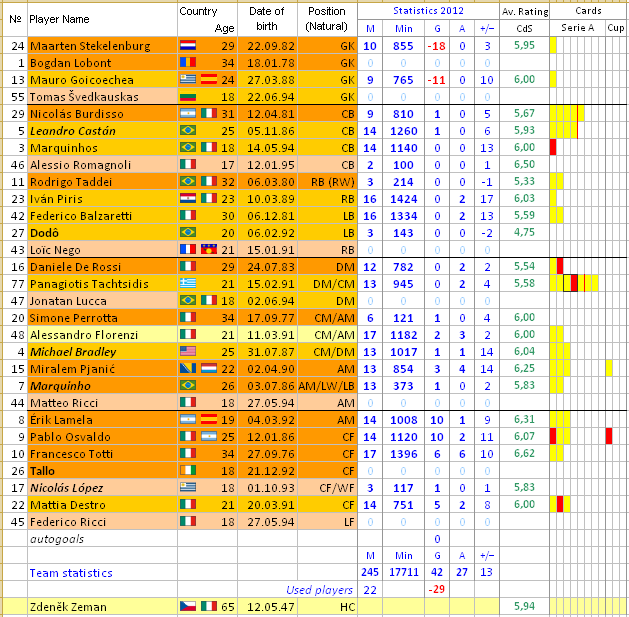This screenshot has width=629, height=617.
Task: Select the Used players label
Action: click(319, 590)
